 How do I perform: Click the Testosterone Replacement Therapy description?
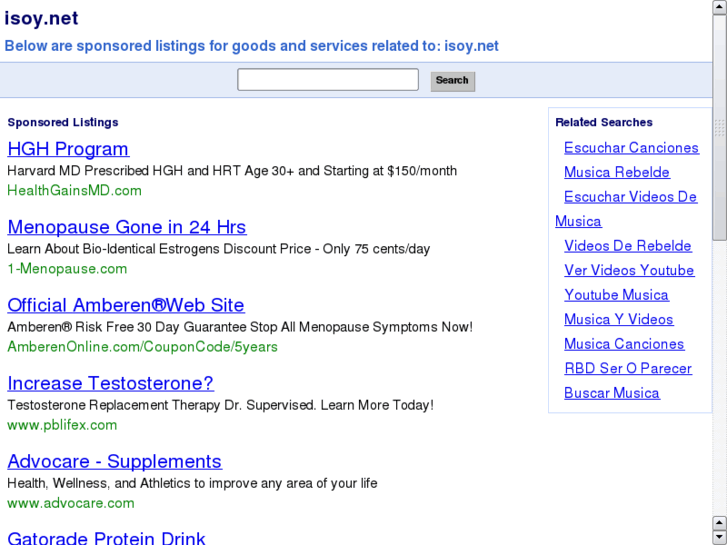[x=220, y=405]
